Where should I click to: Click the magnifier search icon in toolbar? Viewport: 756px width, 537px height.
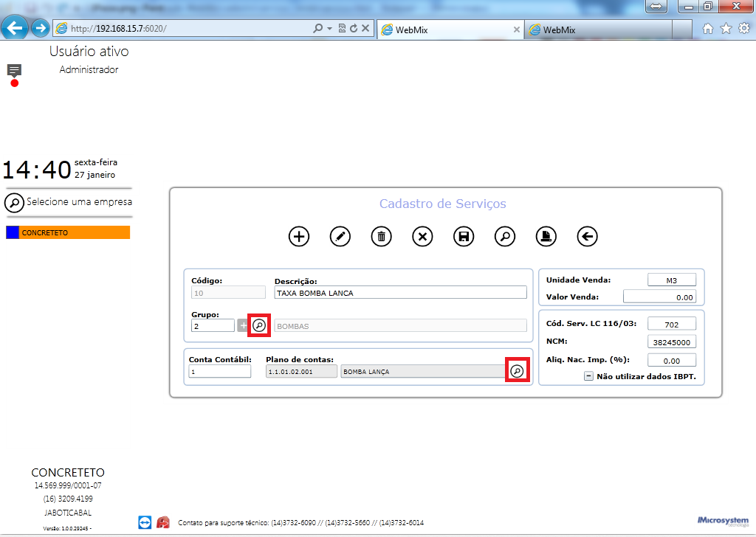pyautogui.click(x=505, y=237)
